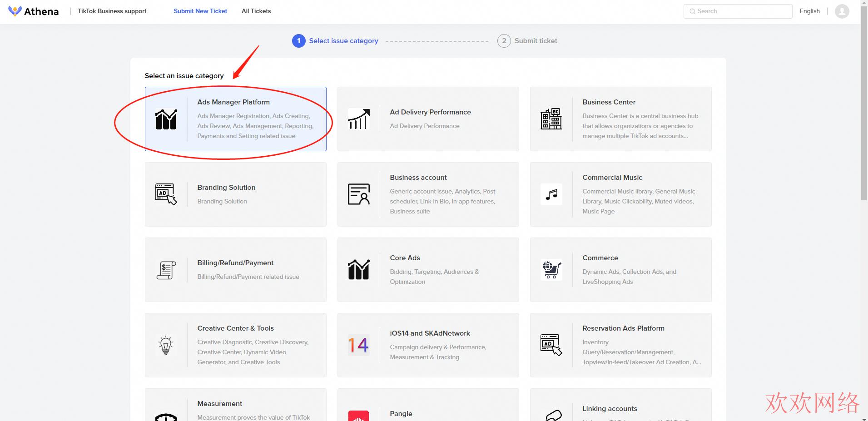Click the Creative Center lightbulb icon
This screenshot has height=421, width=868.
pos(166,345)
